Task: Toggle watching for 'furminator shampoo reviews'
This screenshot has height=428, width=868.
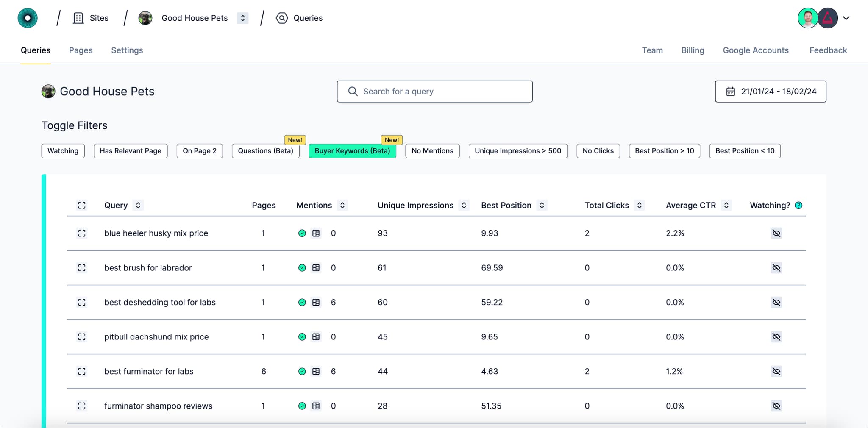Action: pos(776,406)
